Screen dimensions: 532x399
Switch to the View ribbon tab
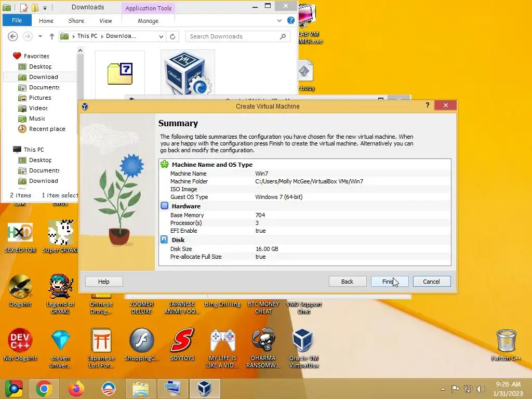pos(105,21)
